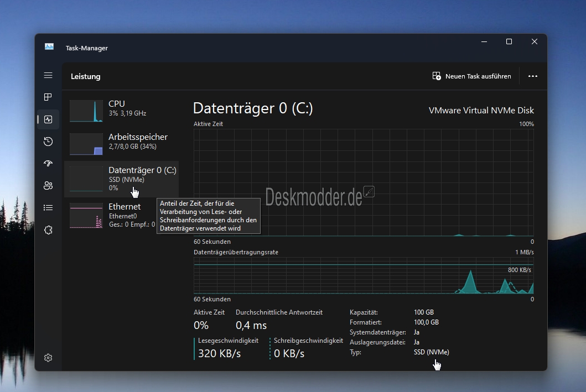Click the Task-Manager app icon in title bar
Screen dimensions: 586x392
[49, 48]
